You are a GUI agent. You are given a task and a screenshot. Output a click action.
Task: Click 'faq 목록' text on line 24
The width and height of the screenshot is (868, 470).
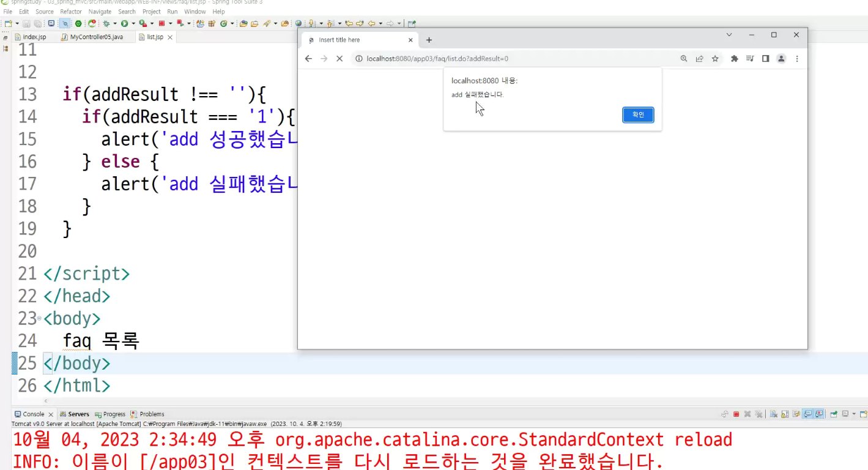click(101, 340)
